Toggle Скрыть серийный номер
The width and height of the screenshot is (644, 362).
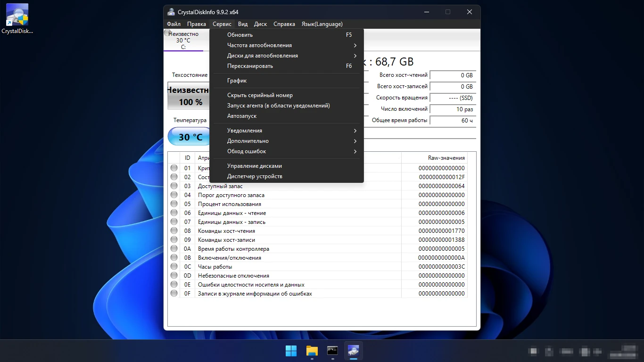[286, 95]
